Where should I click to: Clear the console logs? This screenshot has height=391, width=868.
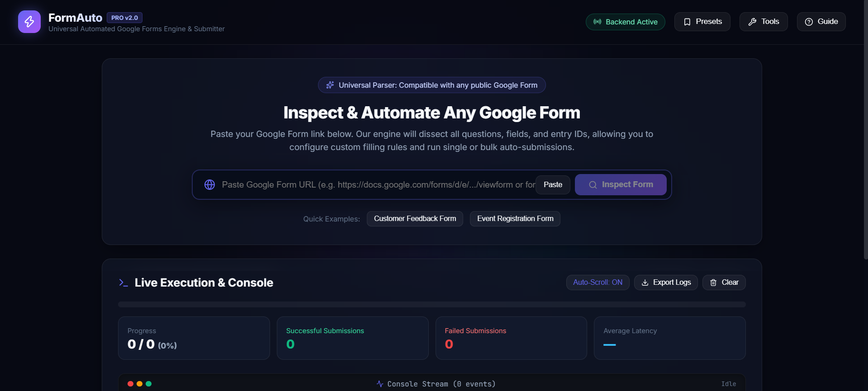[724, 283]
